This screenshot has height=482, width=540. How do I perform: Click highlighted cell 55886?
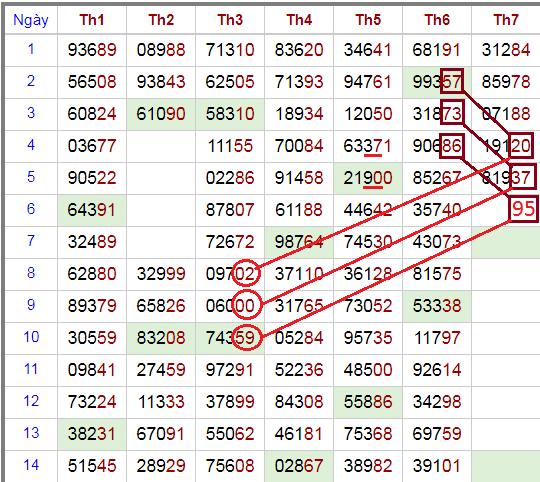pyautogui.click(x=368, y=402)
